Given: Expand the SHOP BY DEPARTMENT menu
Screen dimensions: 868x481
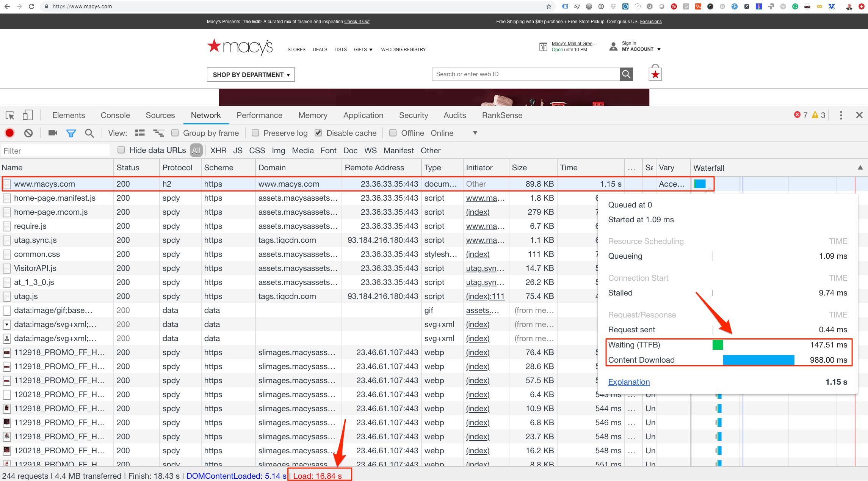Looking at the screenshot, I should (x=251, y=74).
